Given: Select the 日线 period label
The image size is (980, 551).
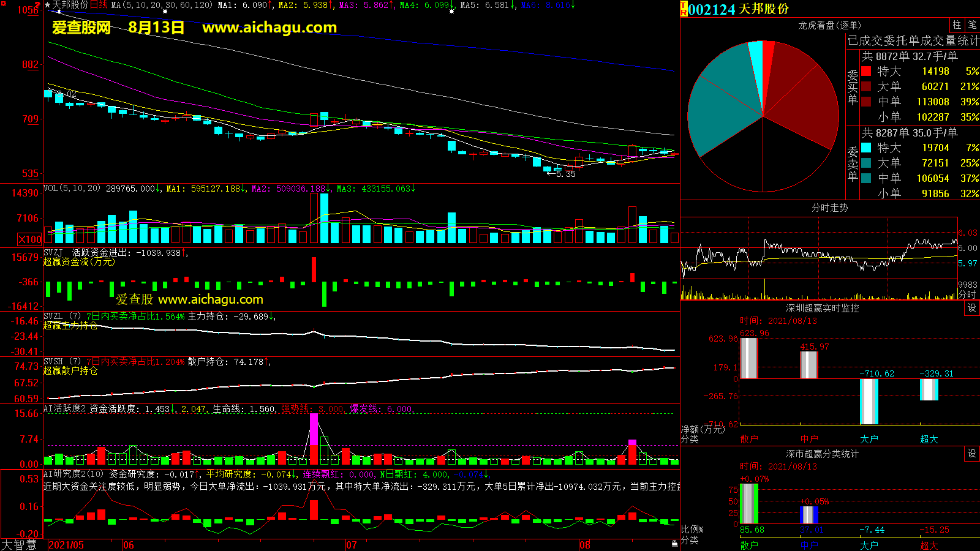Looking at the screenshot, I should pyautogui.click(x=99, y=5).
